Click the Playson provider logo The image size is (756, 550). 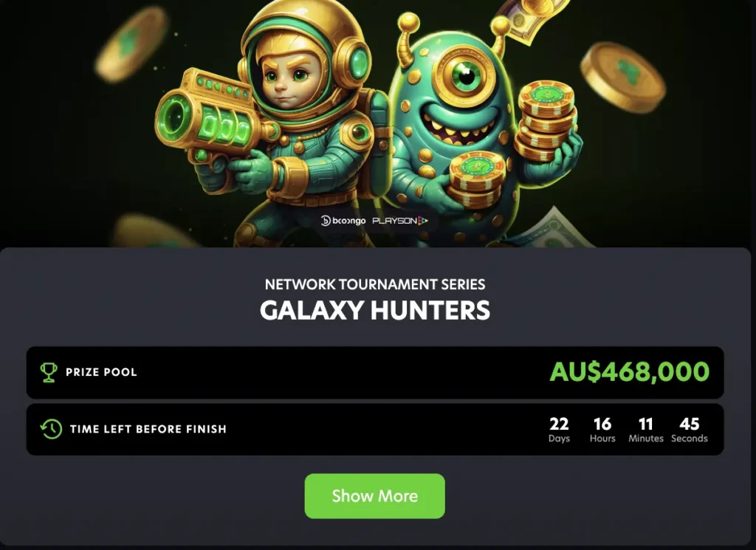[400, 221]
